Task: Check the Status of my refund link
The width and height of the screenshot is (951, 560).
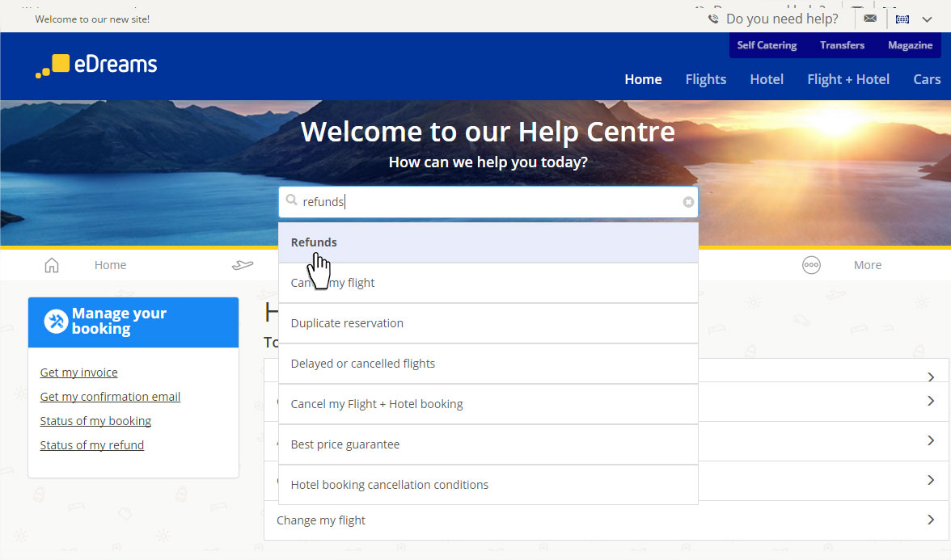Action: [x=92, y=445]
